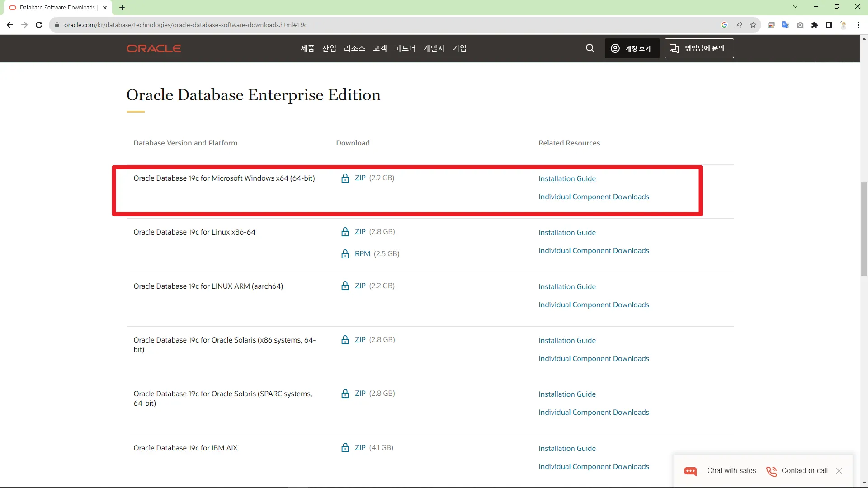Click the share page icon in address bar
868x488 pixels.
(739, 25)
